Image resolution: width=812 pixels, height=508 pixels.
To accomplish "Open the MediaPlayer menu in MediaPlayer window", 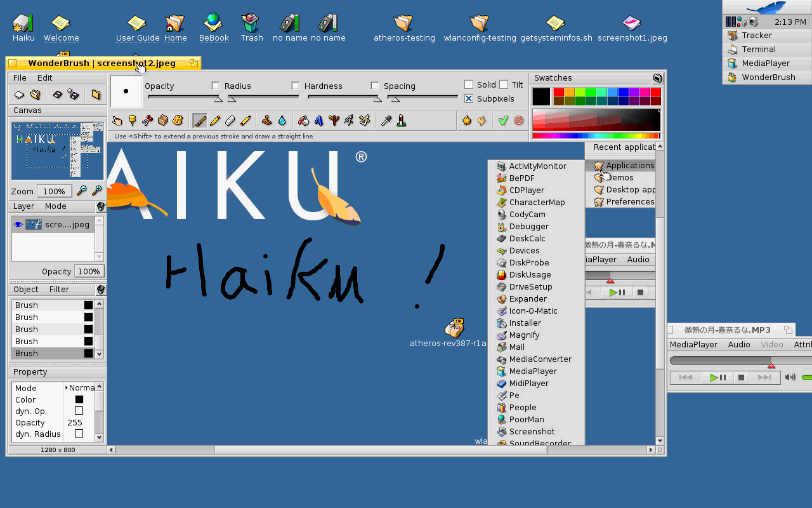I will [693, 345].
